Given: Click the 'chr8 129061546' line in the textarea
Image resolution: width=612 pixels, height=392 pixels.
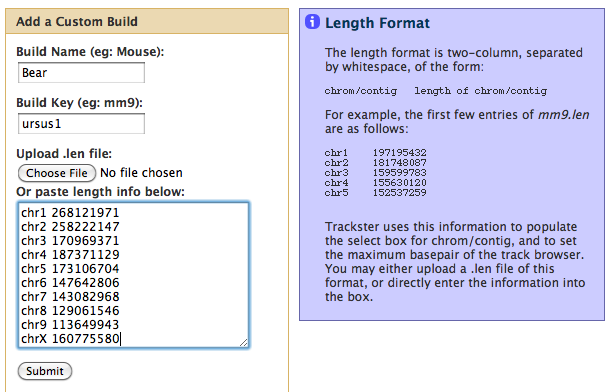Looking at the screenshot, I should (70, 311).
